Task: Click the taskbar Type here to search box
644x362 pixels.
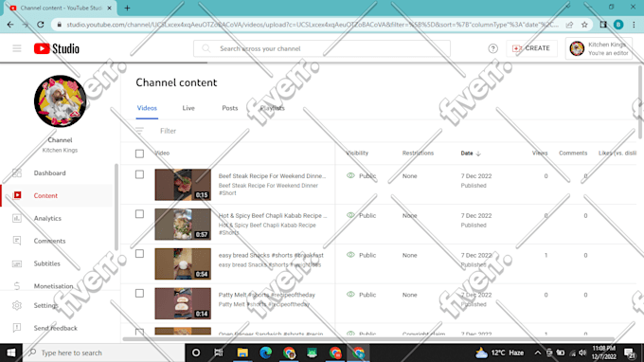Action: pyautogui.click(x=103, y=353)
